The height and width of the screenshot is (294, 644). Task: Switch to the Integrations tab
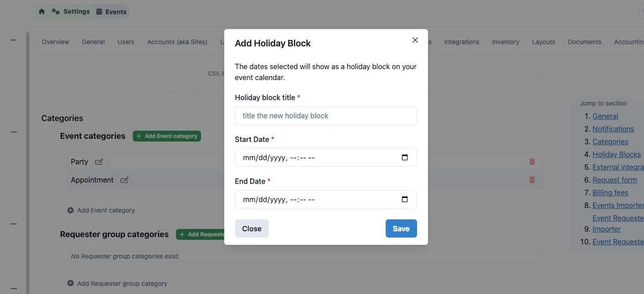click(x=461, y=42)
